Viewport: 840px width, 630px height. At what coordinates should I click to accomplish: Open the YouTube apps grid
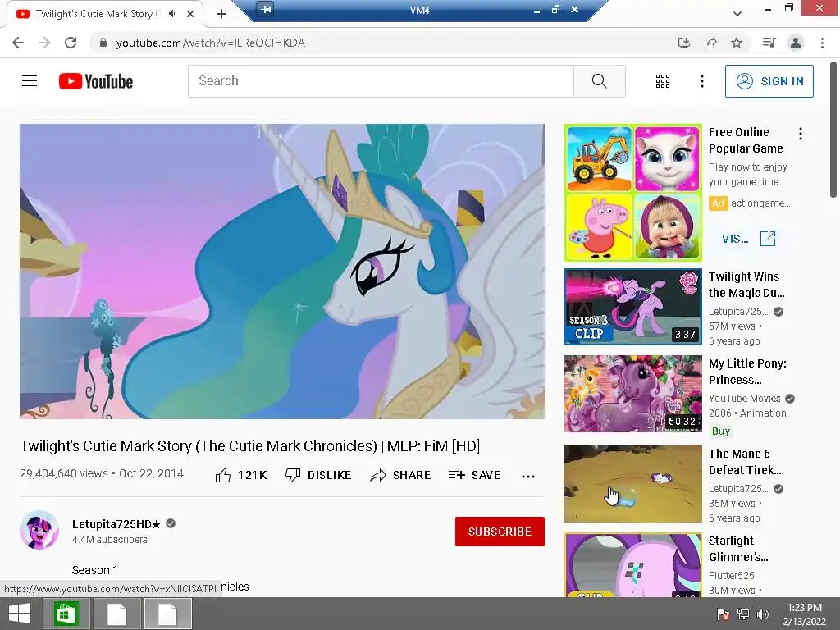coord(663,81)
